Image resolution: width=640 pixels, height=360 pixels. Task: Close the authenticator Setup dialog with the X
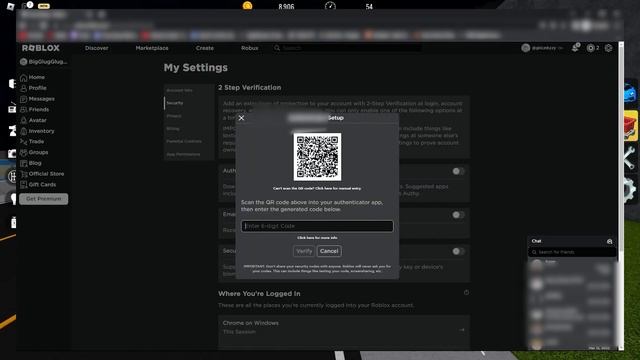[241, 118]
